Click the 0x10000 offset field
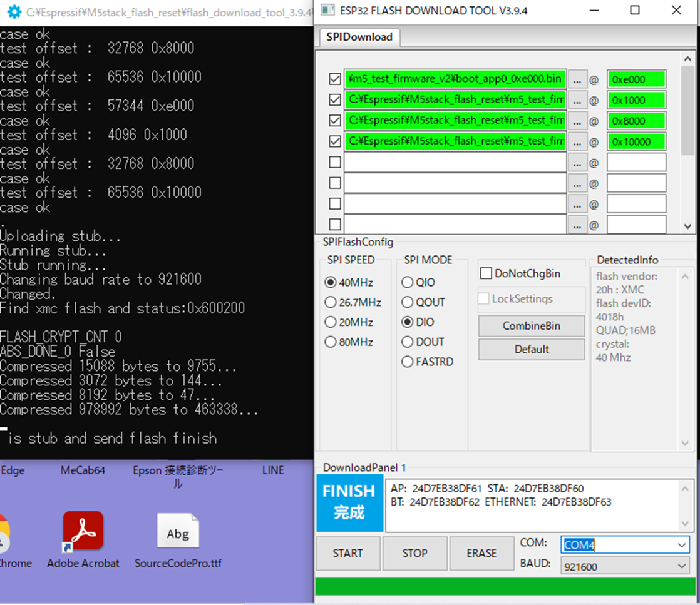Viewport: 700px width, 605px height. click(636, 141)
